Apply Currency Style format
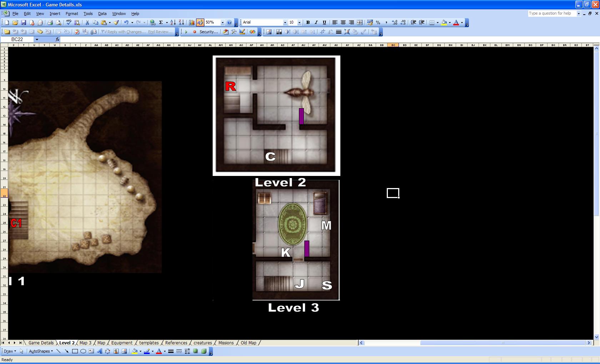Viewport: 600px width, 364px height. 370,22
